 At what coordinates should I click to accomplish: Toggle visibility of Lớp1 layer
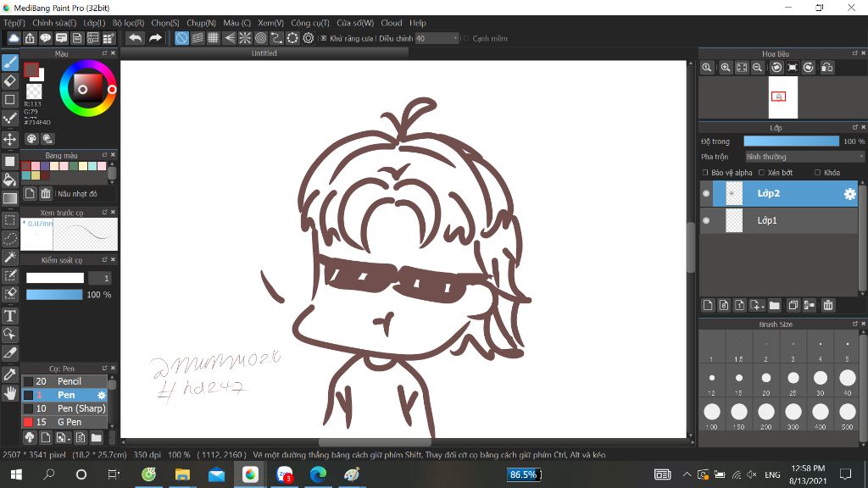pyautogui.click(x=706, y=220)
